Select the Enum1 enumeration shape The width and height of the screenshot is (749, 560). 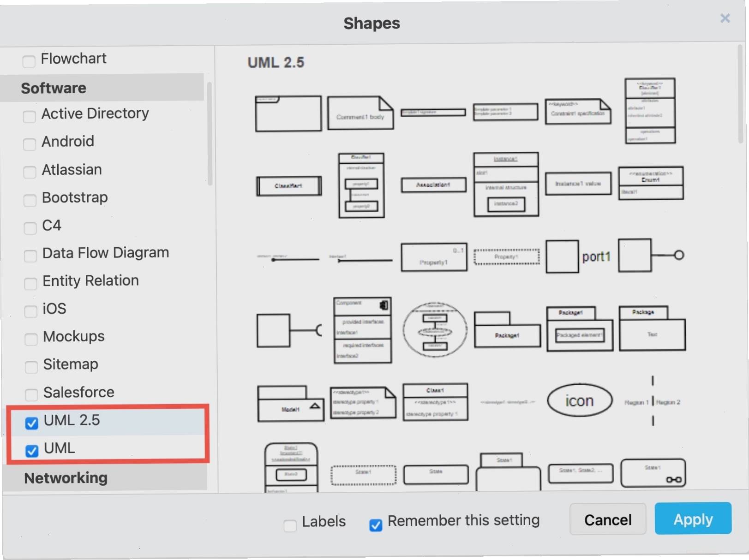click(651, 183)
